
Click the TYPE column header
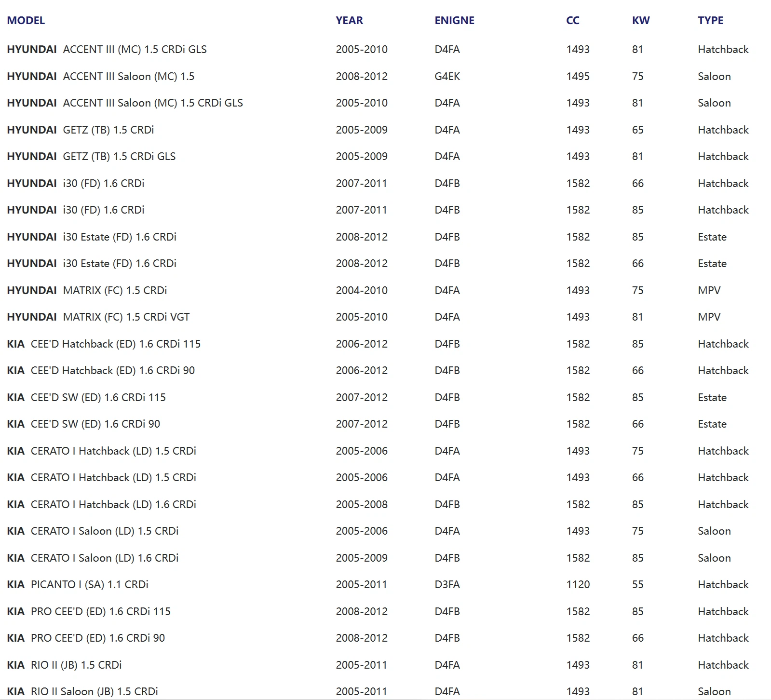pos(710,20)
